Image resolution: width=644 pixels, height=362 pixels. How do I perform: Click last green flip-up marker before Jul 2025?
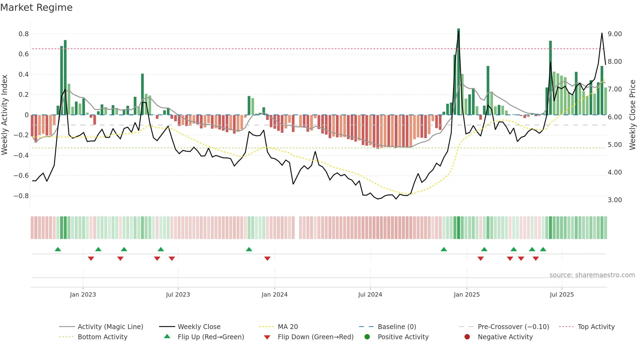tap(543, 249)
